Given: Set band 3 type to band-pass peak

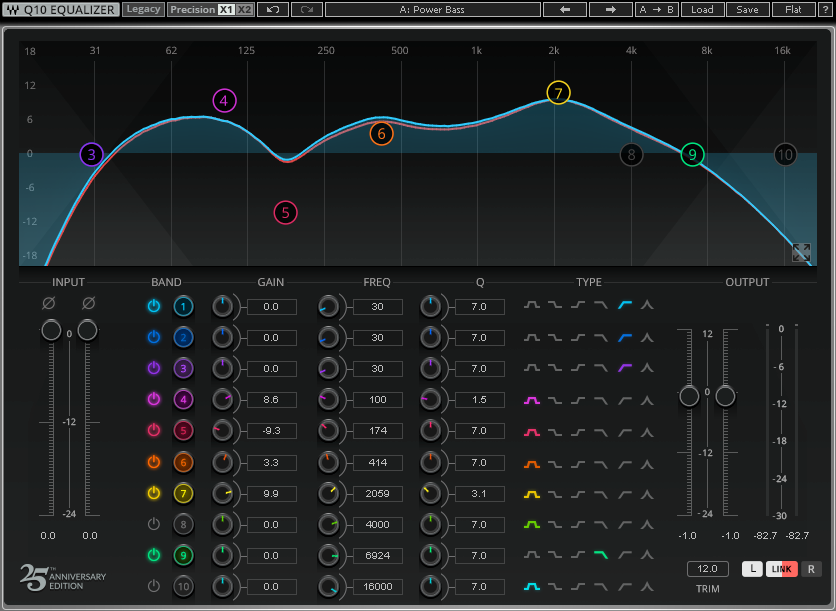Looking at the screenshot, I should tap(647, 368).
